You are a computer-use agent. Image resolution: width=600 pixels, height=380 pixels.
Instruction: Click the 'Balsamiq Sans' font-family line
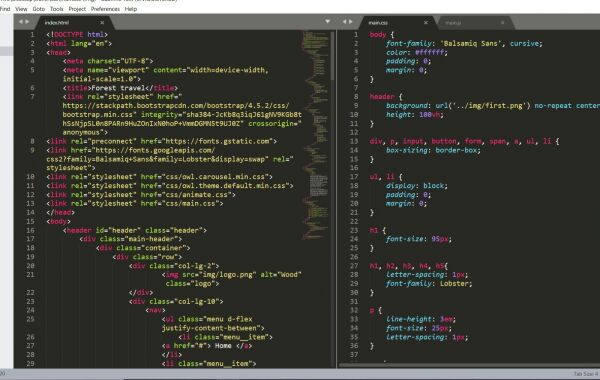click(464, 44)
